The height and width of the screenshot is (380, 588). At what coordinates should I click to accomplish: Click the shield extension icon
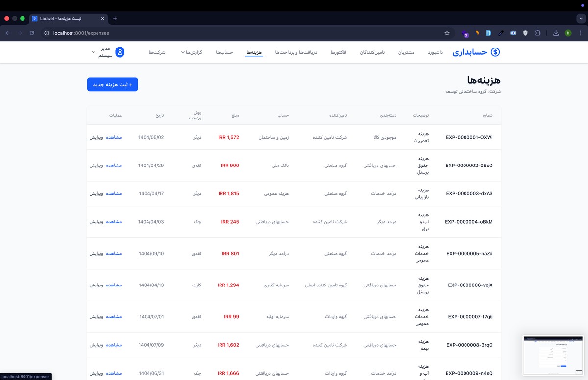click(x=525, y=33)
